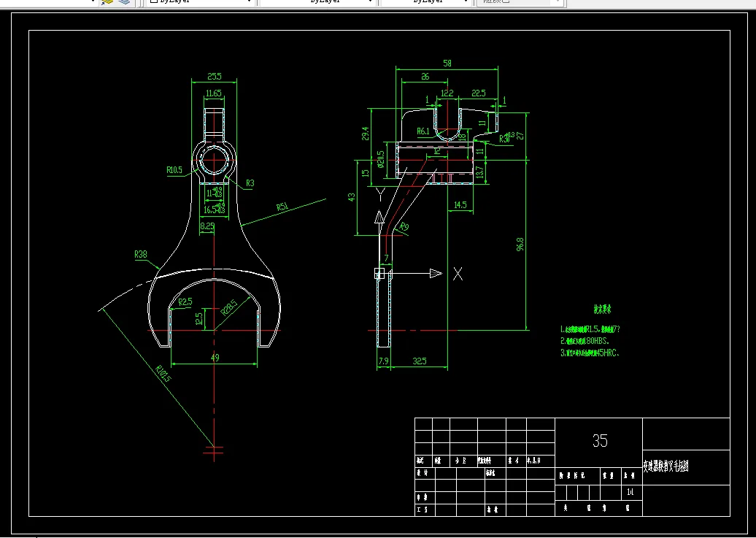Click the R38 radius label
The height and width of the screenshot is (538, 756).
coord(140,254)
